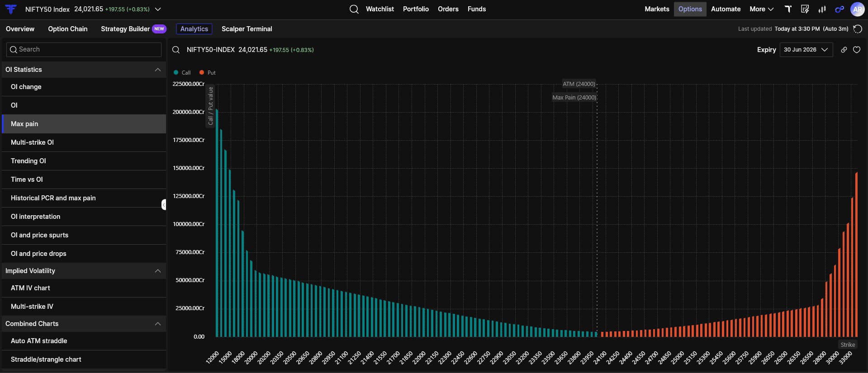Click the T terminal icon in the header
Screen dimensions: 868x373
[788, 9]
